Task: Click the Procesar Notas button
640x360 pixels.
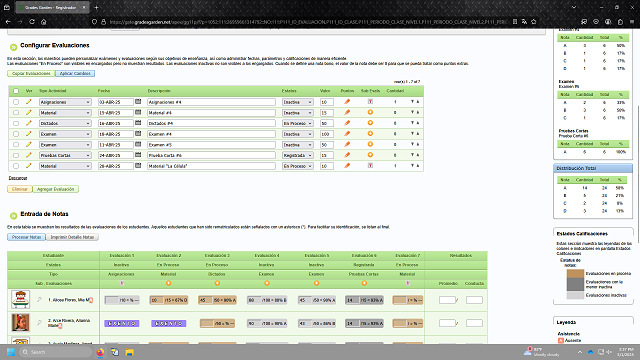Action: 27,237
